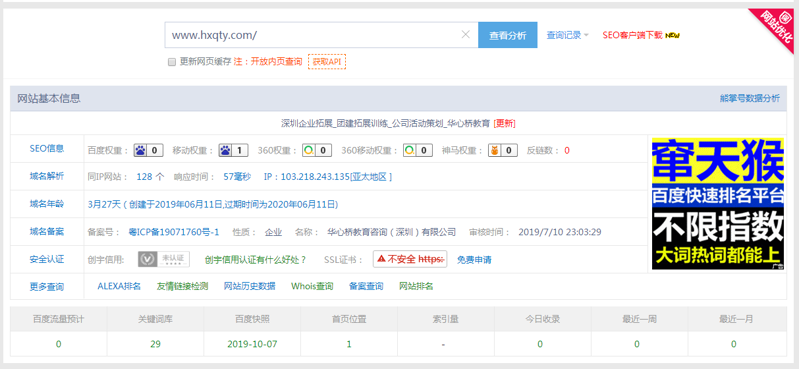This screenshot has width=799, height=369.
Task: Clear the URL field with the X icon
Action: point(465,35)
